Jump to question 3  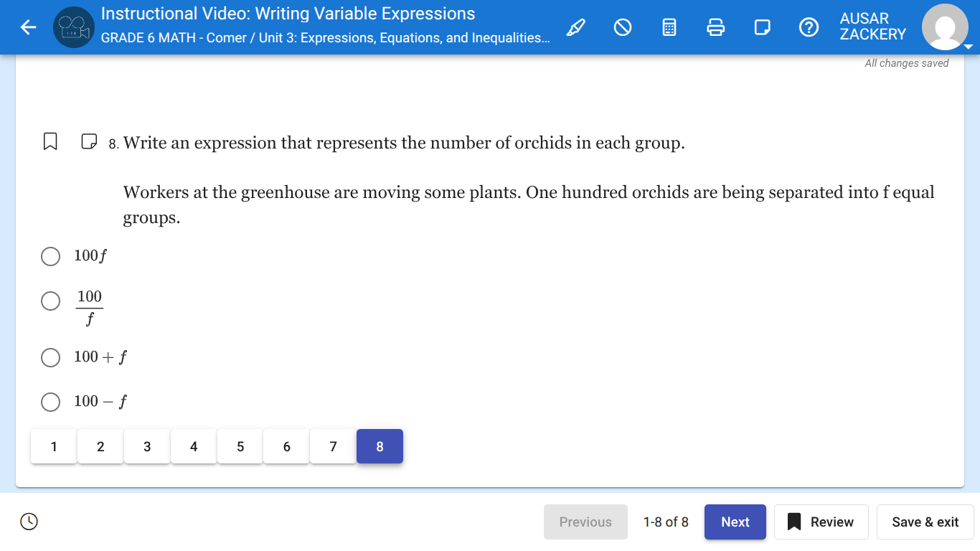pos(146,446)
